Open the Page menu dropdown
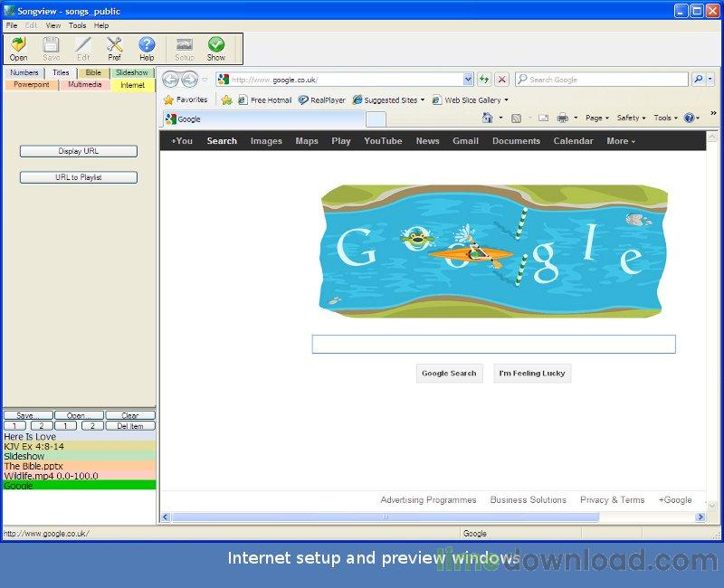Viewport: 724px width, 588px height. (597, 118)
